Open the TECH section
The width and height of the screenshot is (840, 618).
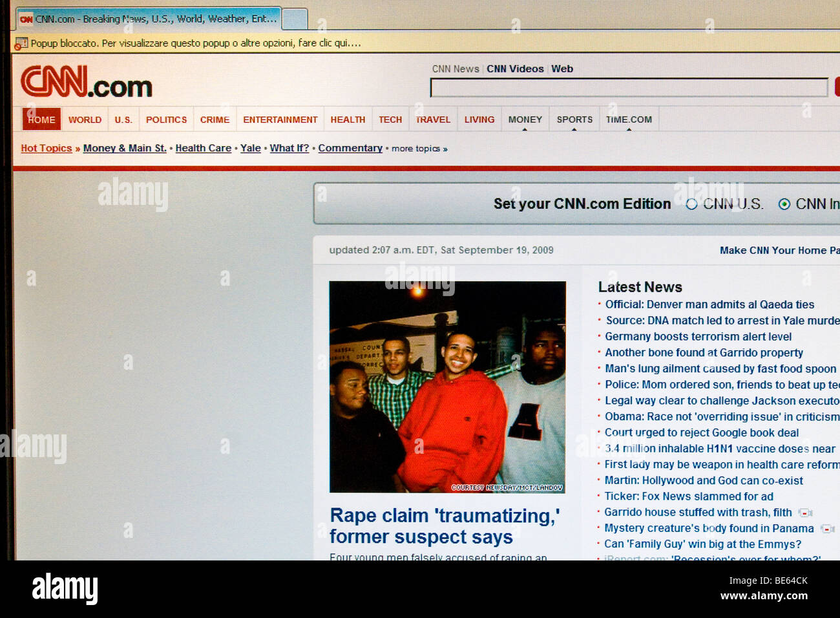(390, 120)
